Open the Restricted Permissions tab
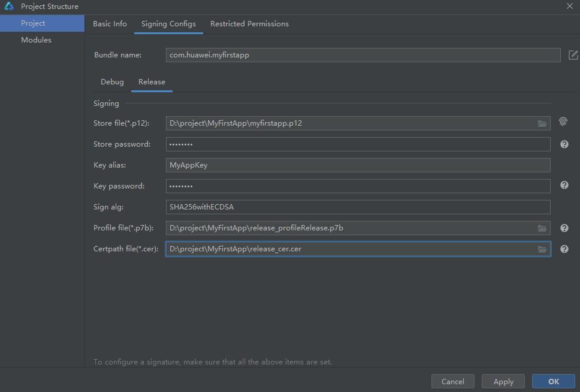The image size is (580, 392). [249, 24]
